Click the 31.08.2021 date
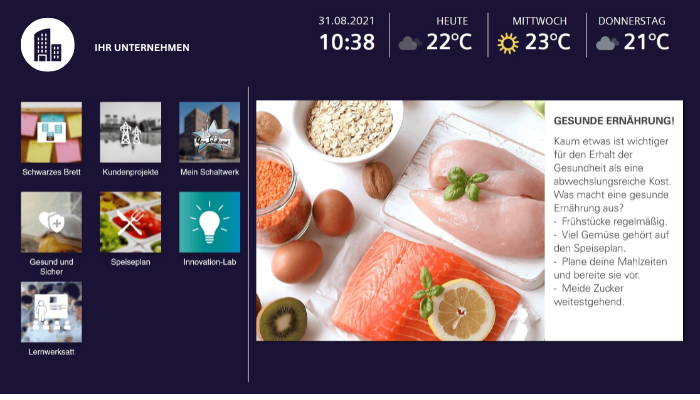The height and width of the screenshot is (400, 700). coord(346,21)
